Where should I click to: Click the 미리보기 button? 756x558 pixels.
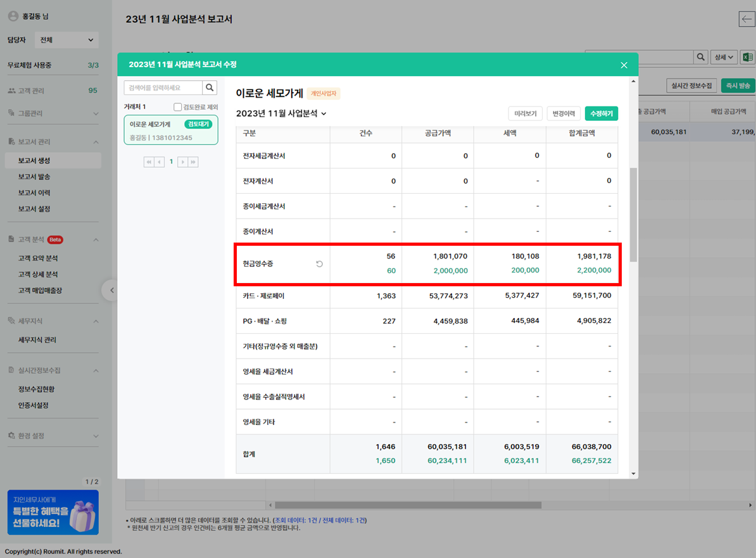coord(526,113)
